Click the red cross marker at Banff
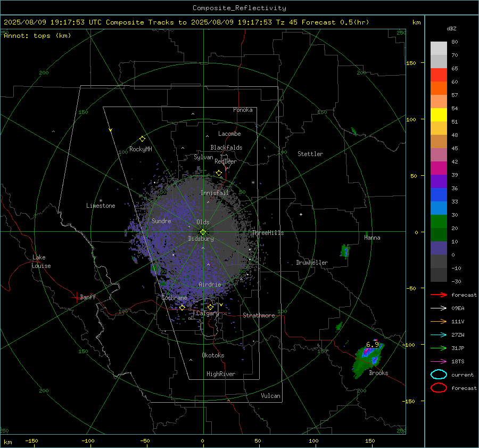This screenshot has height=448, width=479. [x=76, y=297]
